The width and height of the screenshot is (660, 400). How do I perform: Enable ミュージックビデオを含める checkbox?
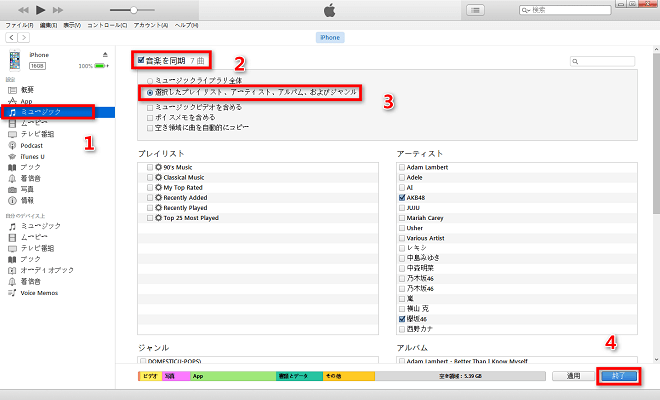(150, 107)
